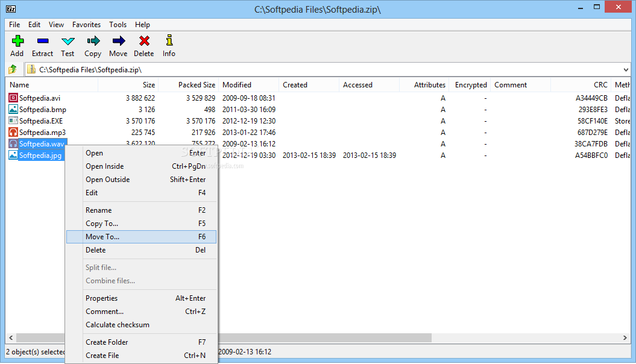Click the Extract toolbar icon
The height and width of the screenshot is (364, 636).
[x=43, y=41]
